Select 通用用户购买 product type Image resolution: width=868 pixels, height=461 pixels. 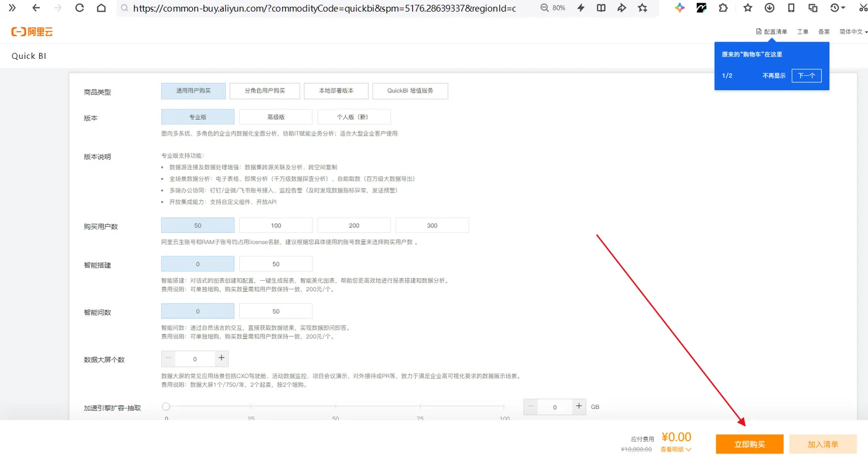coord(193,90)
